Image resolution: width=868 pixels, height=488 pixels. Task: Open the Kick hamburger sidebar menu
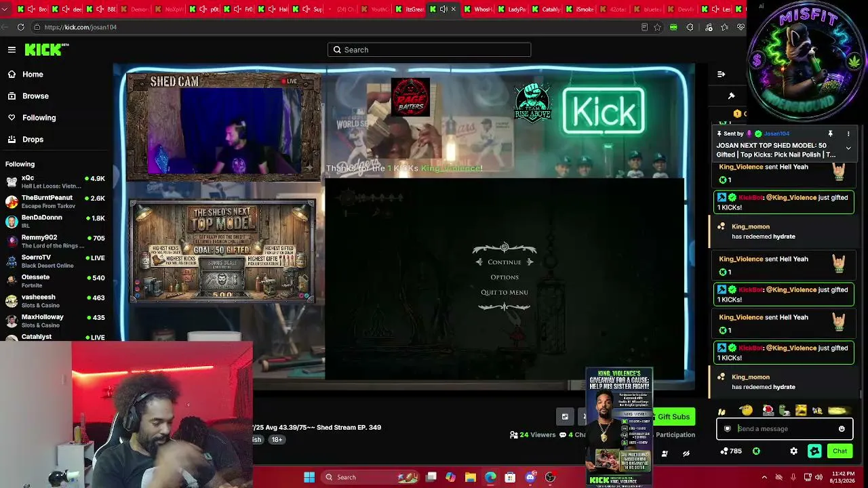click(x=12, y=49)
